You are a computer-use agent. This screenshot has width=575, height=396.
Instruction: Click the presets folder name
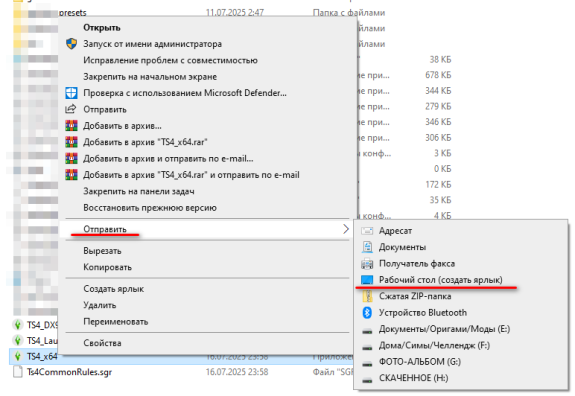tap(73, 13)
